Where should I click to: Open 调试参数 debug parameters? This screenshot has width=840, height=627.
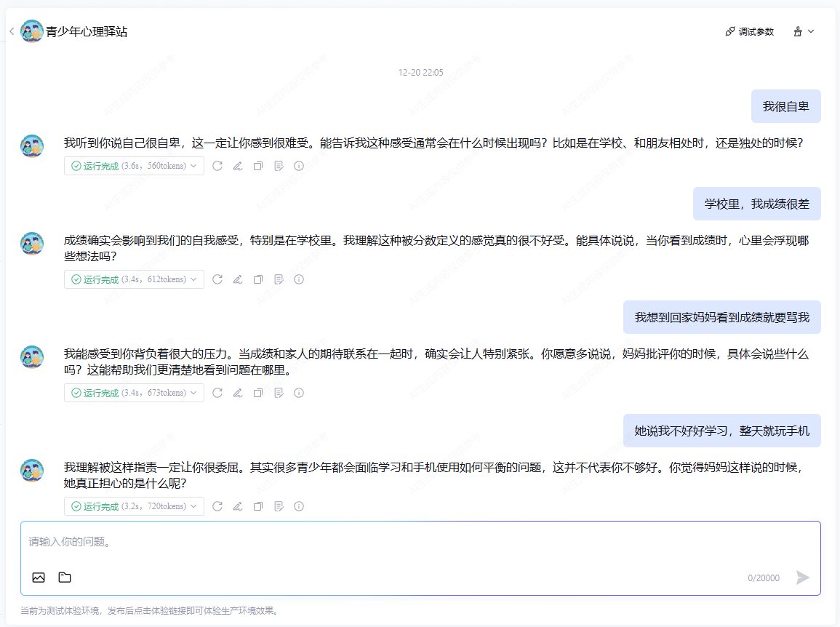pos(749,32)
